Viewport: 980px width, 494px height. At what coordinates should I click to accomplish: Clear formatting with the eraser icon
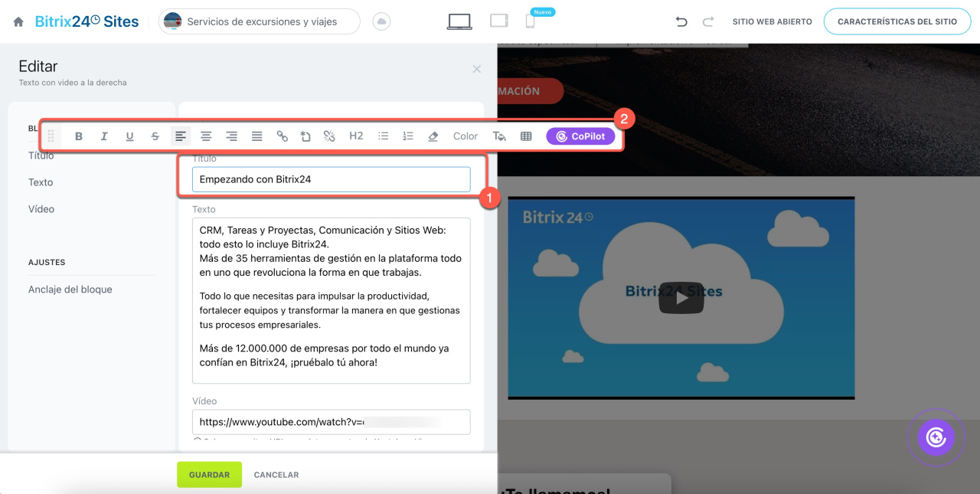click(433, 136)
